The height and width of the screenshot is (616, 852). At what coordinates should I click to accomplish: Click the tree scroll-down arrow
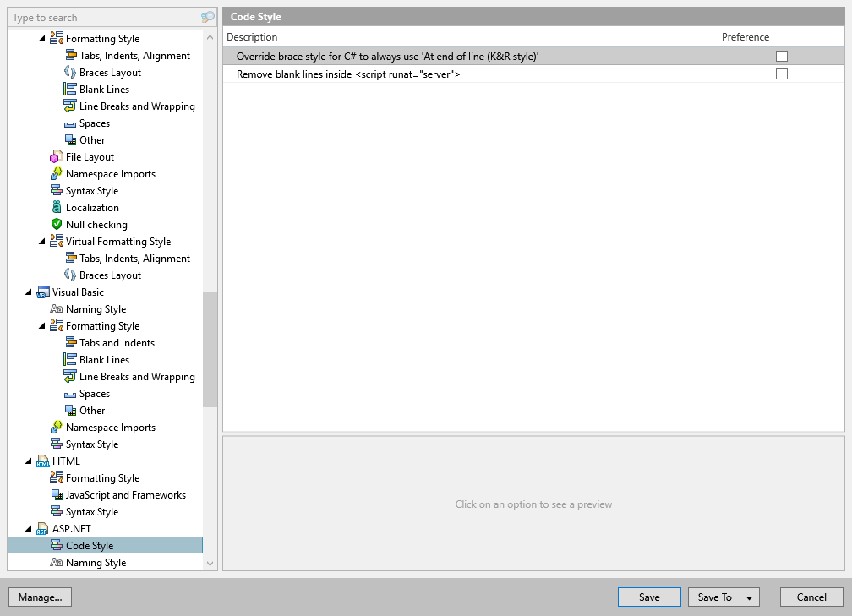pyautogui.click(x=210, y=564)
